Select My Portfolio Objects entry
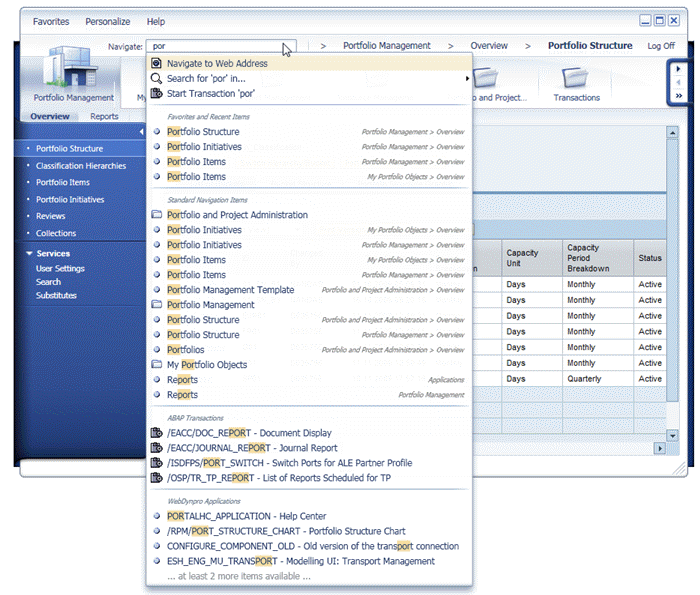700x595 pixels. tap(309, 364)
